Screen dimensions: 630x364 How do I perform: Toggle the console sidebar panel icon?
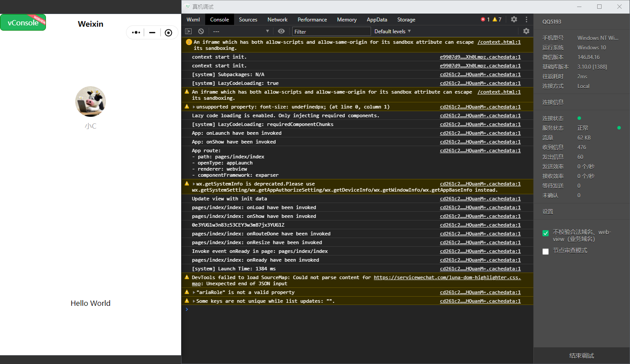188,31
